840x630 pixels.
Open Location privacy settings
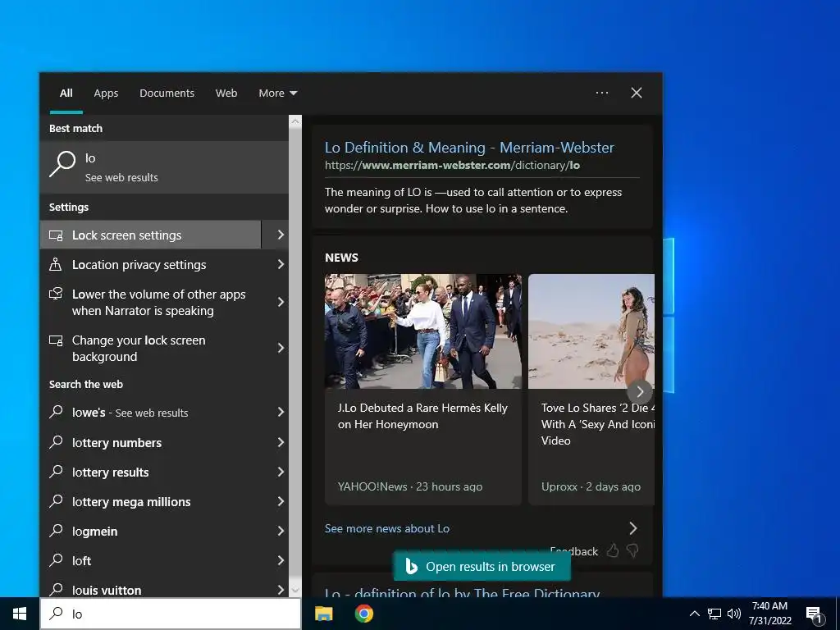pos(151,265)
